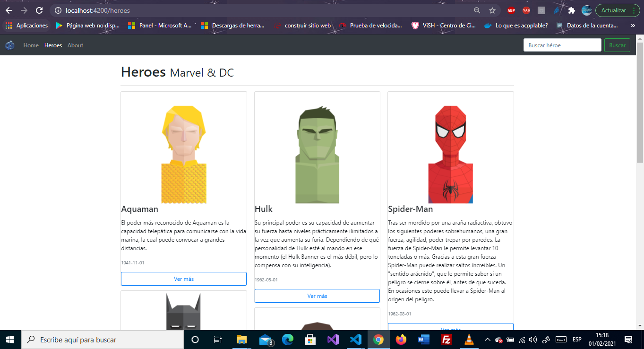Launch Visual Studio Code from the taskbar
Viewport: 644px width, 349px height.
pyautogui.click(x=356, y=340)
